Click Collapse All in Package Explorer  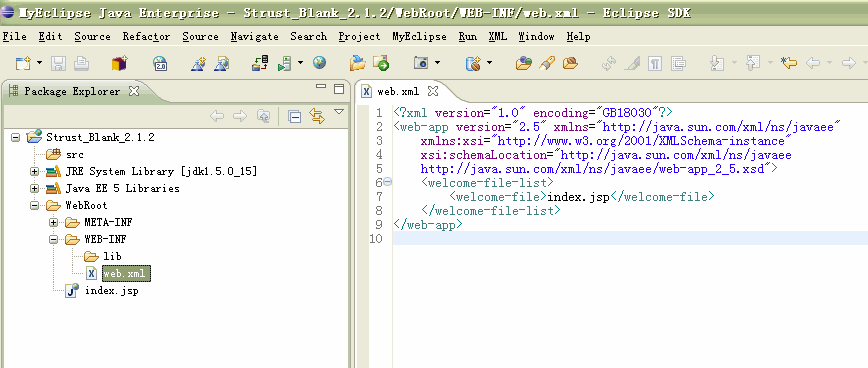294,116
